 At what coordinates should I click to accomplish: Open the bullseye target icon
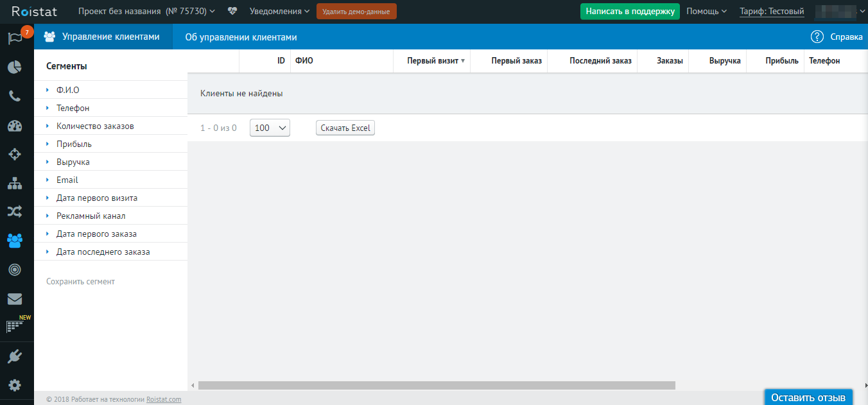point(15,270)
